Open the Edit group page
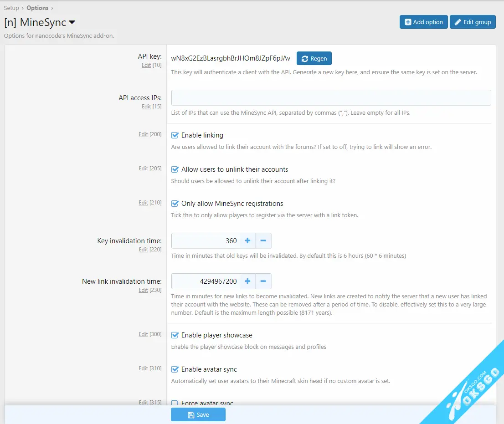Viewport: 504px width, 424px height. pyautogui.click(x=473, y=22)
